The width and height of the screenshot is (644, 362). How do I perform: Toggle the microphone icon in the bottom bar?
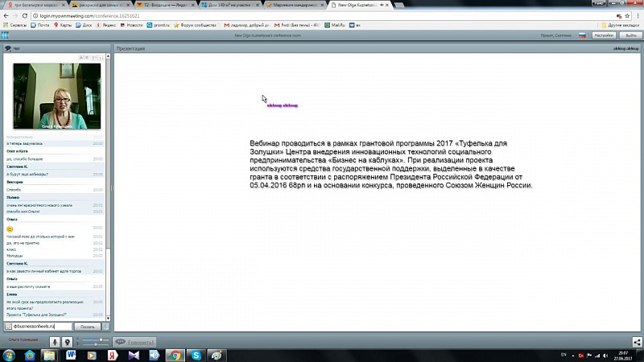click(56, 342)
